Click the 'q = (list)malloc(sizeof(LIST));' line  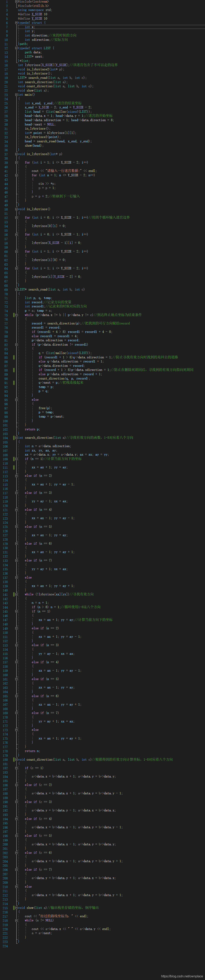click(x=65, y=353)
